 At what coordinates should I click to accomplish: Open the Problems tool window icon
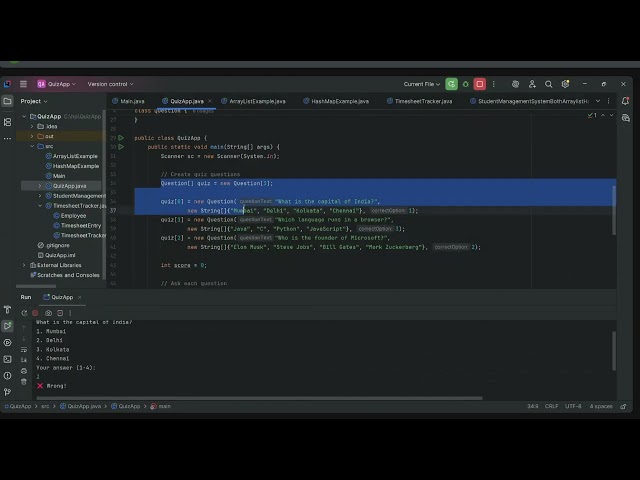(7, 376)
